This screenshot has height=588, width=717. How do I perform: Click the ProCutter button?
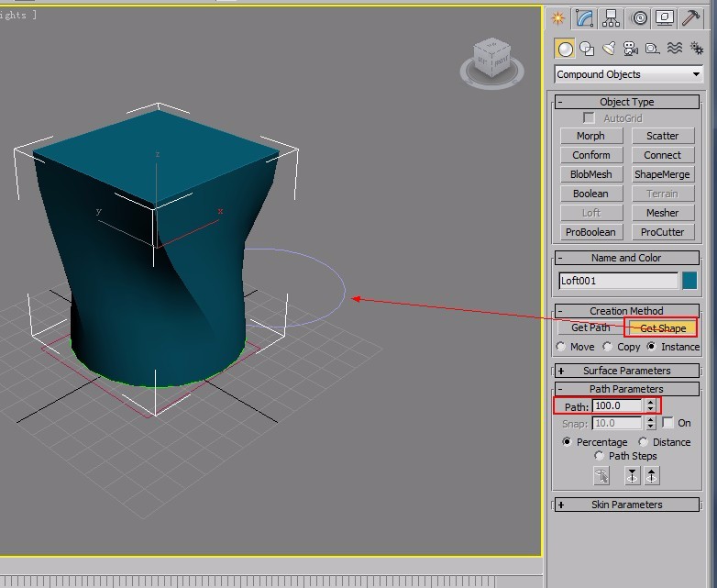click(x=663, y=232)
